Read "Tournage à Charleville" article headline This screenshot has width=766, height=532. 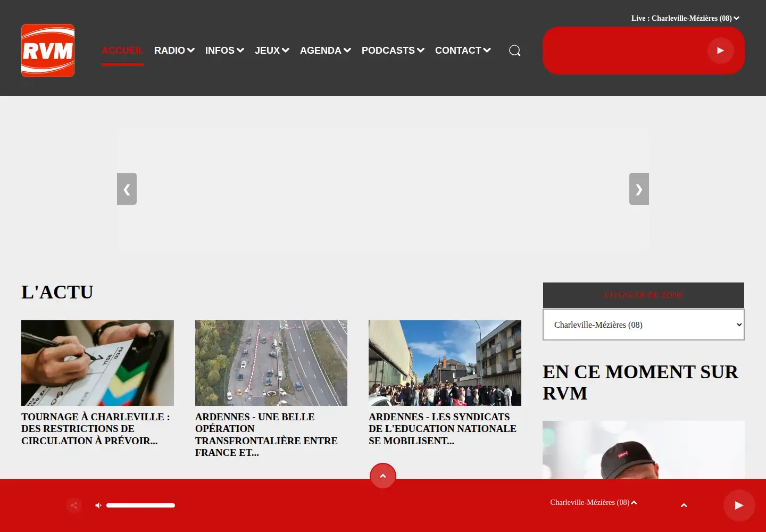tap(96, 429)
